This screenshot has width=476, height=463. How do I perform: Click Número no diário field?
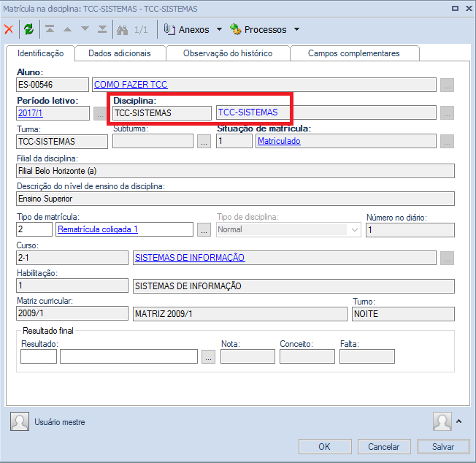[410, 230]
